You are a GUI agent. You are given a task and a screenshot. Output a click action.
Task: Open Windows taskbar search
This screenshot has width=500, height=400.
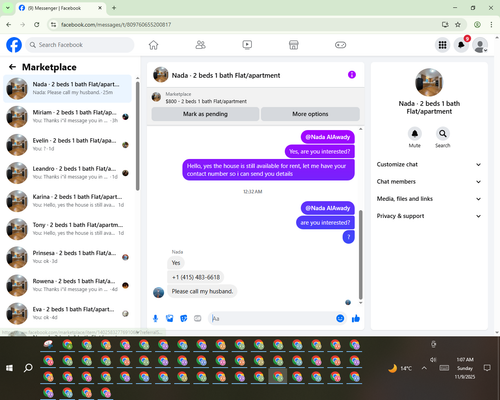[28, 368]
